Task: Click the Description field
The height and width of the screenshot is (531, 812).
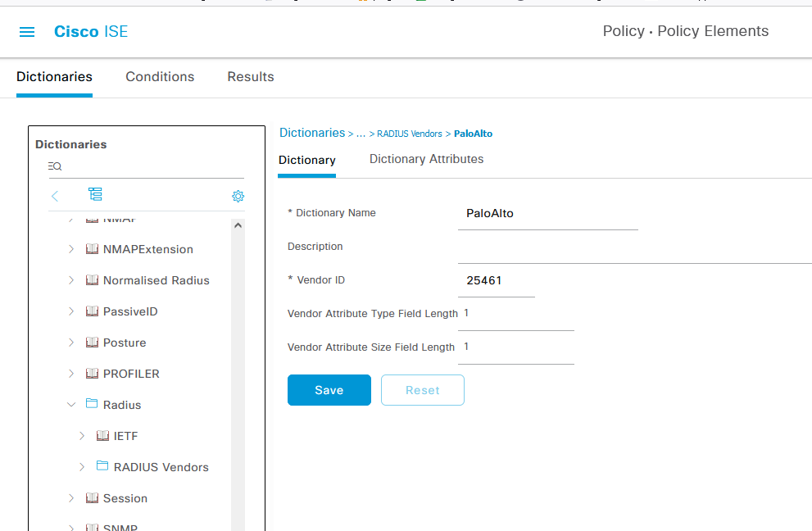Action: [x=635, y=247]
